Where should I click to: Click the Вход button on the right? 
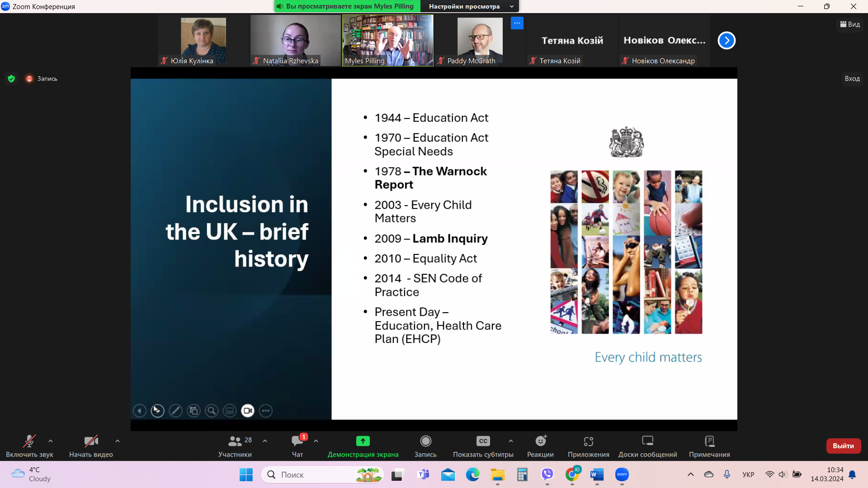pyautogui.click(x=852, y=79)
